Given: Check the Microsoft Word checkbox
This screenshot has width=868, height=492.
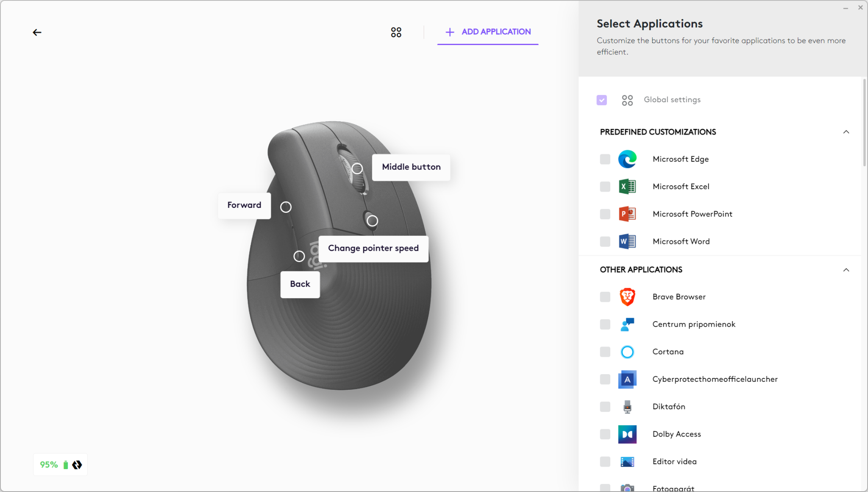Looking at the screenshot, I should 605,242.
